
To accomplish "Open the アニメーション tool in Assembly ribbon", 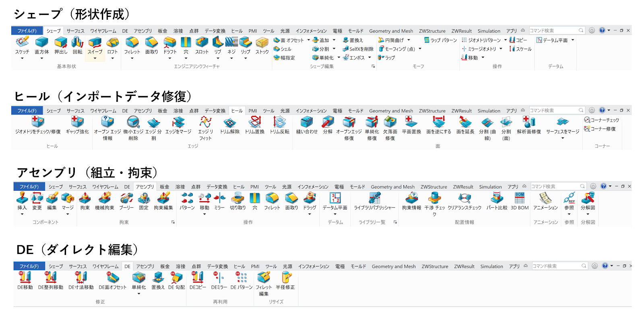I will pos(545,198).
